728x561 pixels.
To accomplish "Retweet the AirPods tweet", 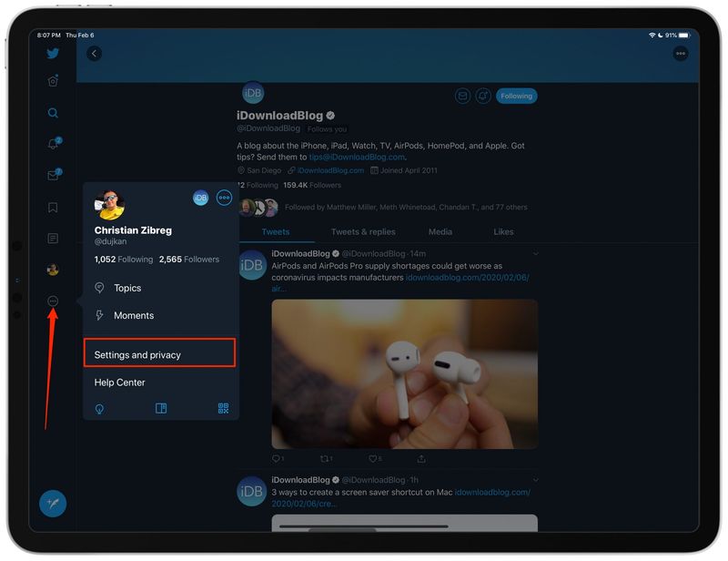I will (x=327, y=459).
